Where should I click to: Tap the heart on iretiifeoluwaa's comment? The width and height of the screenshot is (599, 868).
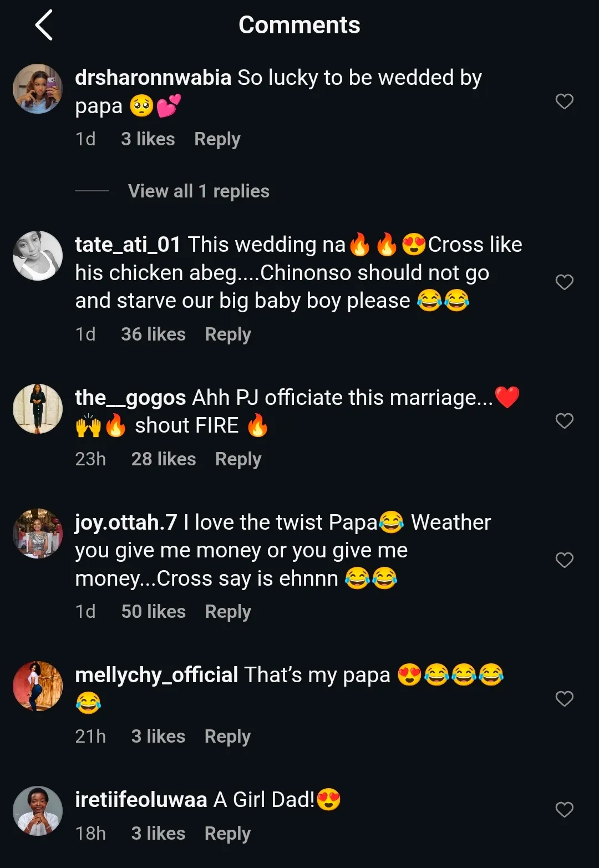click(564, 810)
